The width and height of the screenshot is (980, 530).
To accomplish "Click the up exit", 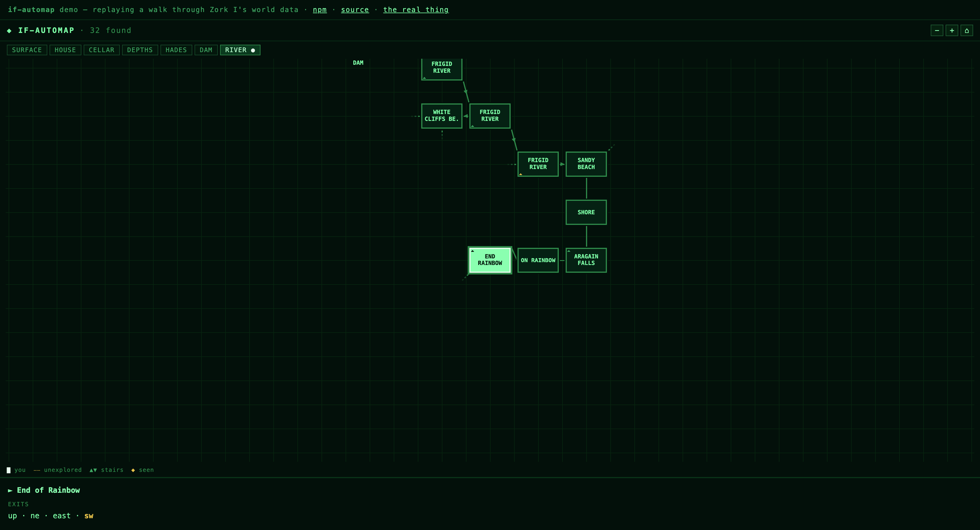I will pyautogui.click(x=13, y=516).
